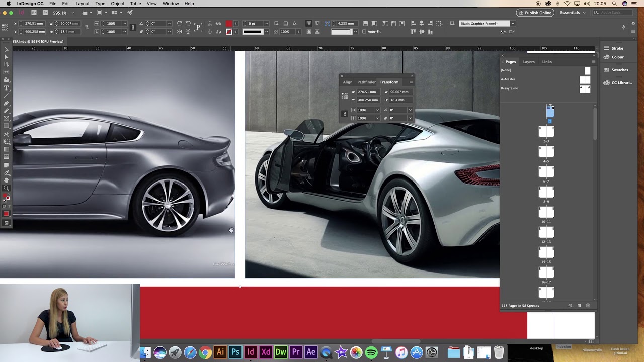The width and height of the screenshot is (644, 362).
Task: Open the Pages panel flyout menu
Action: click(x=594, y=62)
